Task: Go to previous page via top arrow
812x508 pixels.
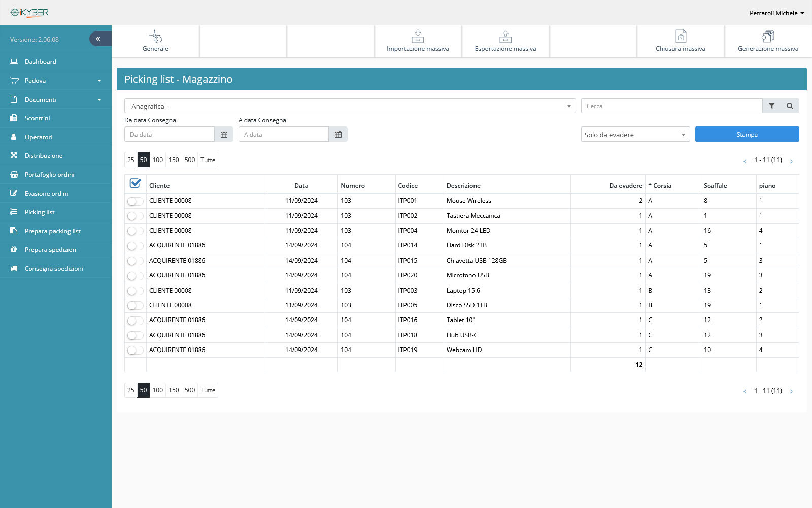Action: [745, 161]
